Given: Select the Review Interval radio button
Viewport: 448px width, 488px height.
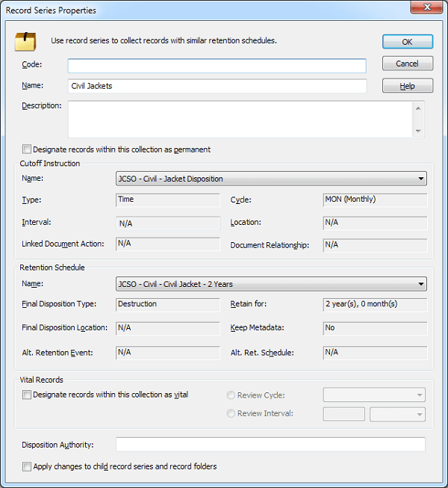Looking at the screenshot, I should 231,413.
